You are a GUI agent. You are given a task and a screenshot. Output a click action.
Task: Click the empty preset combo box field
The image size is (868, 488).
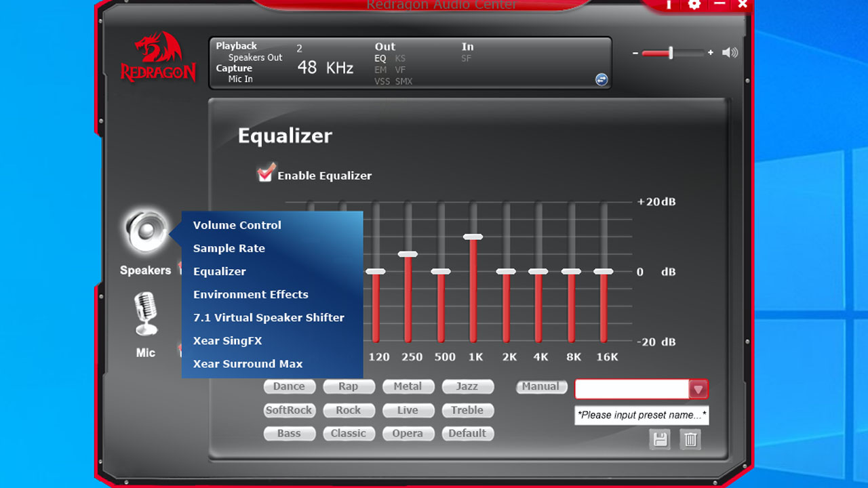pos(632,389)
